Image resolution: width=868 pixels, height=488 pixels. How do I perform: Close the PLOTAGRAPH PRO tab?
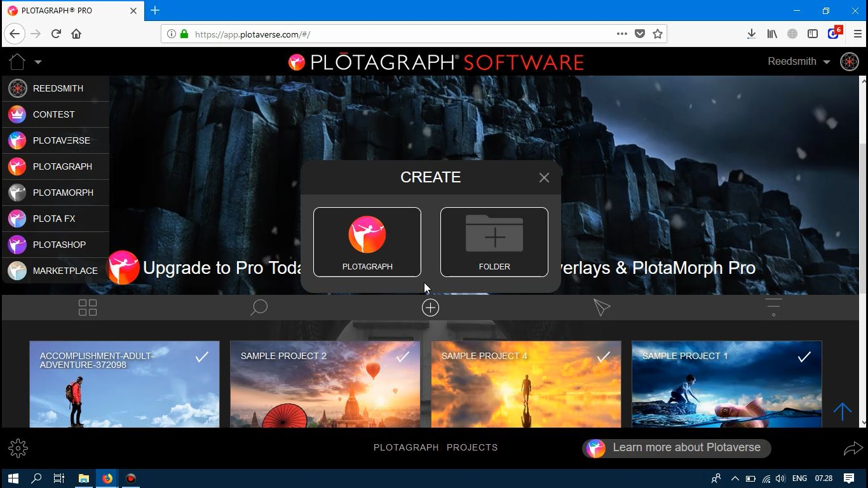point(133,11)
